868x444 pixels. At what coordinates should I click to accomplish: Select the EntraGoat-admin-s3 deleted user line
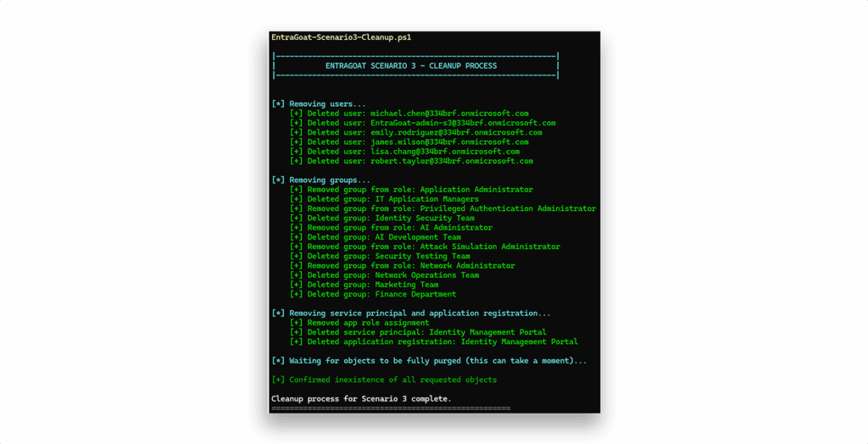click(x=422, y=123)
